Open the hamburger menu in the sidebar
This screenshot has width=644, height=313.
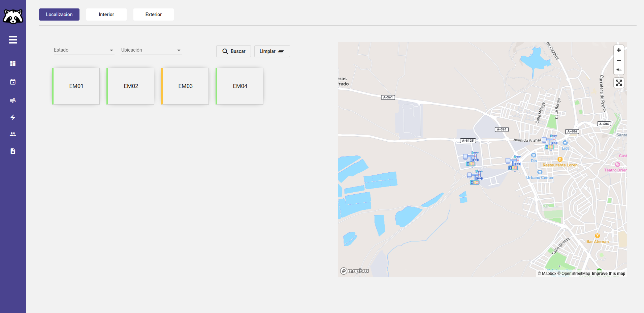(x=13, y=40)
